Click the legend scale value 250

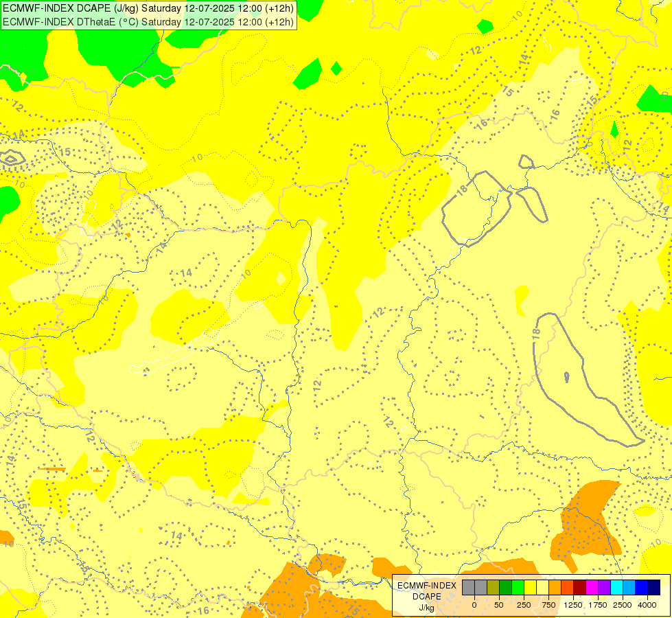click(x=524, y=605)
